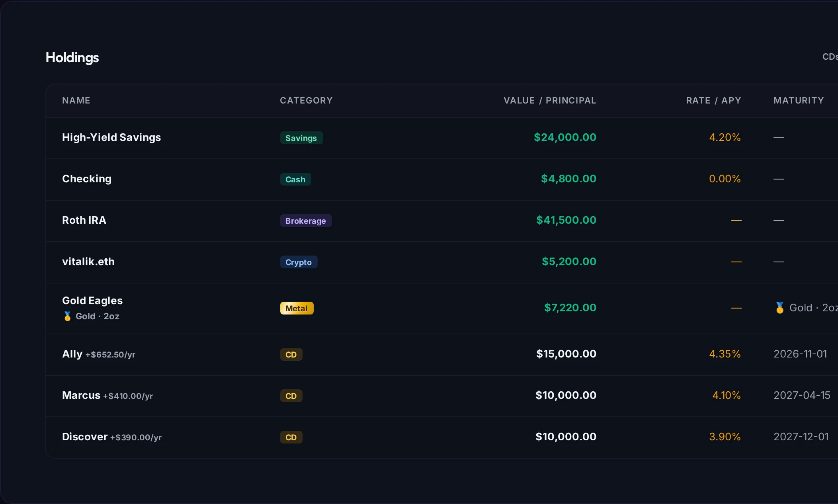
Task: Sort by VALUE / PRINCIPAL column header
Action: pos(550,100)
